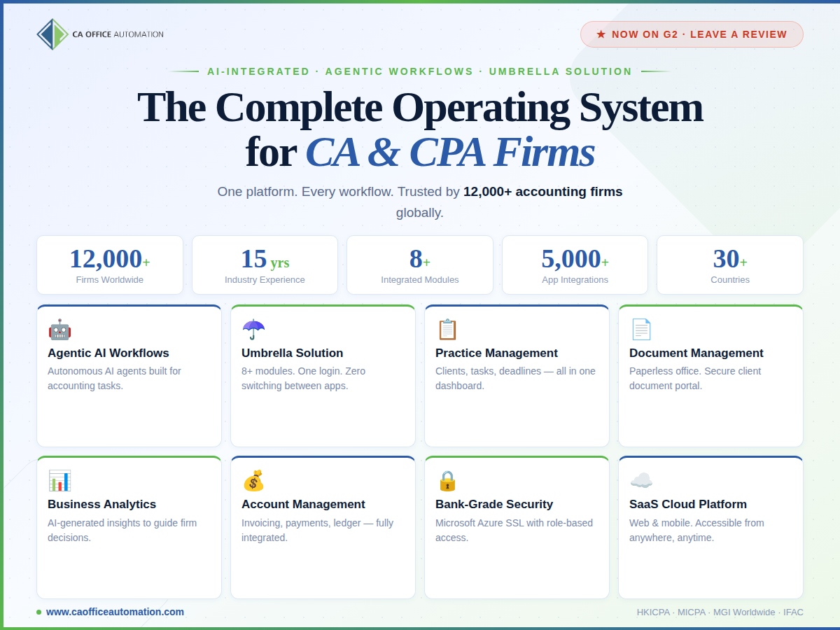Screen dimensions: 840x630
Task: Click the star icon in the G2 badge
Action: point(601,34)
